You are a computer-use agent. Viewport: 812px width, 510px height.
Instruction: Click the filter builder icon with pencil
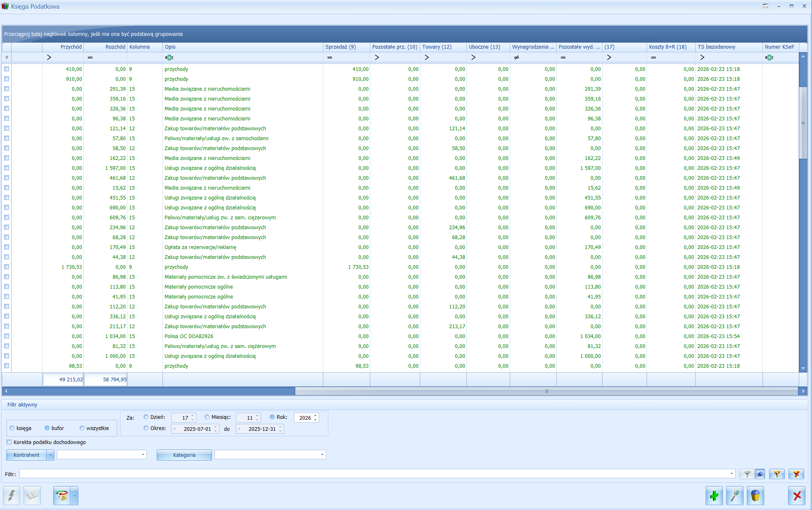(x=777, y=474)
